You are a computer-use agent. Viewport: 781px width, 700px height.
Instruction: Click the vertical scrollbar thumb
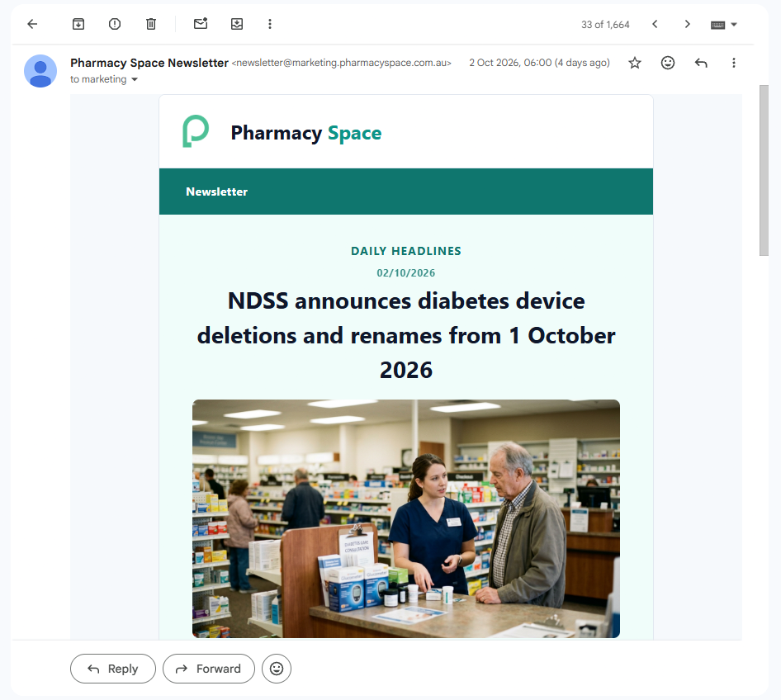coord(764,170)
